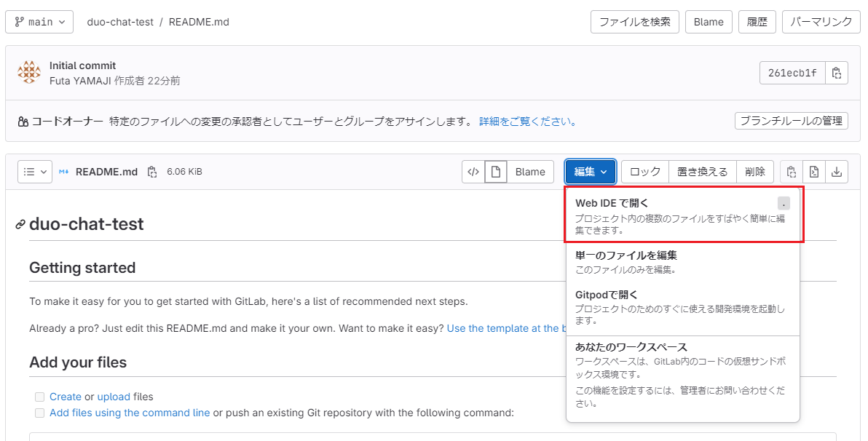This screenshot has width=868, height=441.
Task: Open the upload link
Action: click(x=114, y=397)
